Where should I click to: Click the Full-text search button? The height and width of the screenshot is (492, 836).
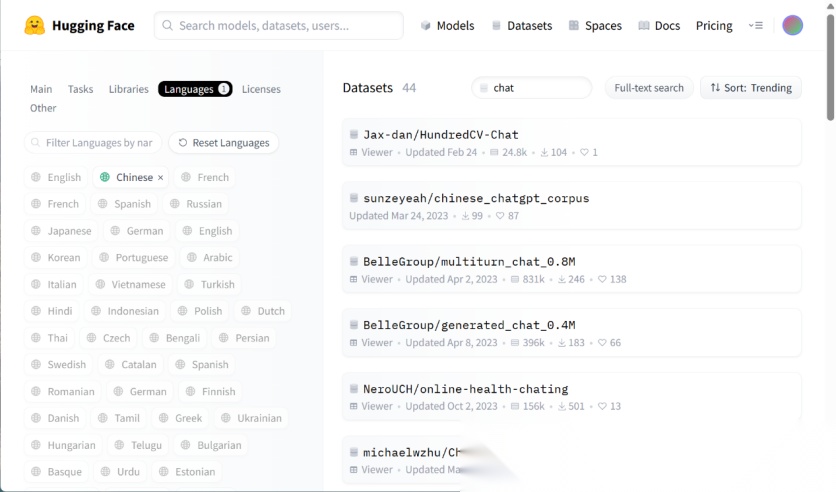pyautogui.click(x=649, y=88)
